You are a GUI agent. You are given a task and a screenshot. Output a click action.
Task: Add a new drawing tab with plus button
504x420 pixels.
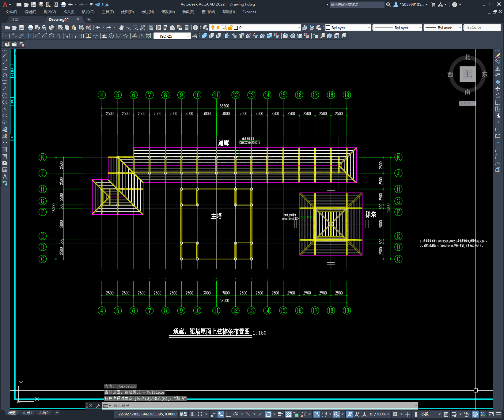tap(89, 20)
